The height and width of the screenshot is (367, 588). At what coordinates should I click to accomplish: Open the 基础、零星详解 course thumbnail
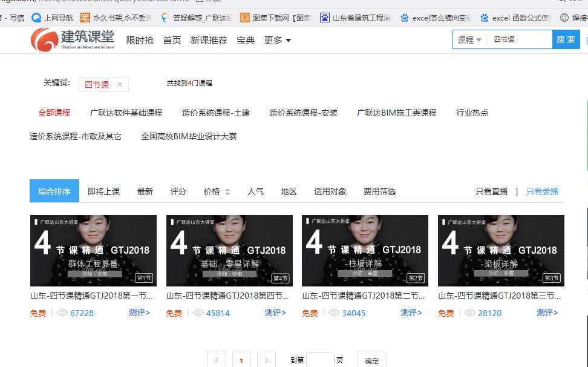pyautogui.click(x=229, y=250)
